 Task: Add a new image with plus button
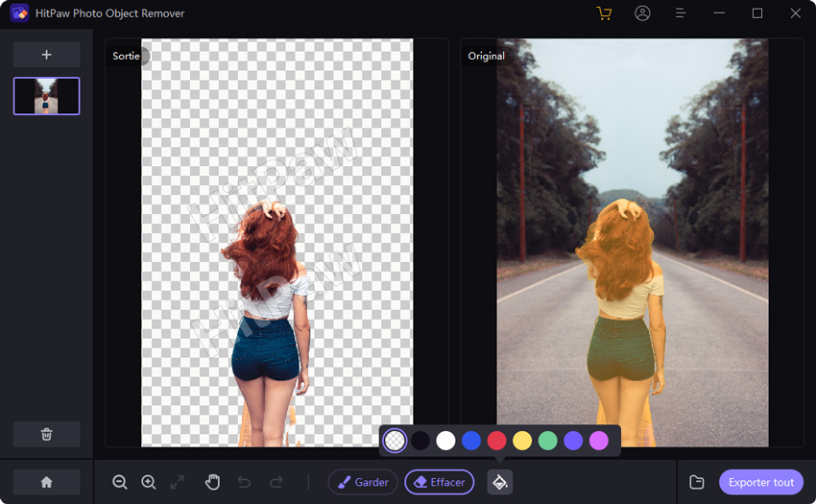(x=46, y=55)
